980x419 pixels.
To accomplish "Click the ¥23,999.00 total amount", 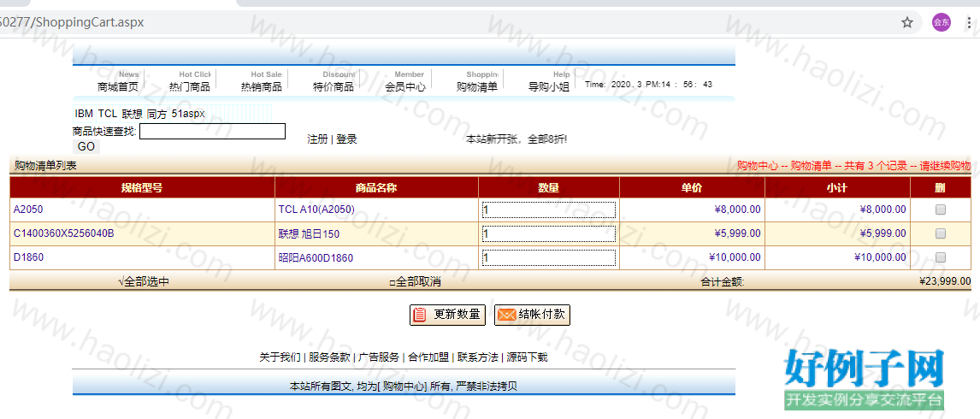I will [945, 281].
